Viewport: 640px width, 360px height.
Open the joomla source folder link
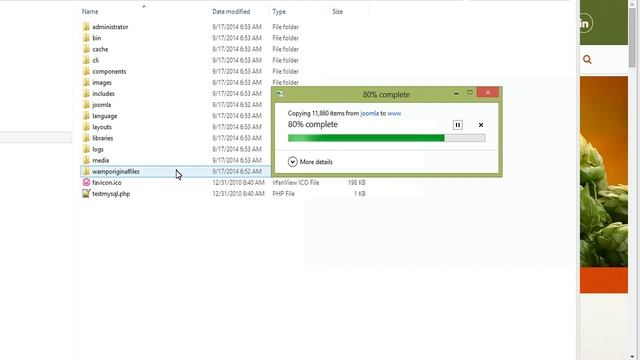click(x=369, y=113)
